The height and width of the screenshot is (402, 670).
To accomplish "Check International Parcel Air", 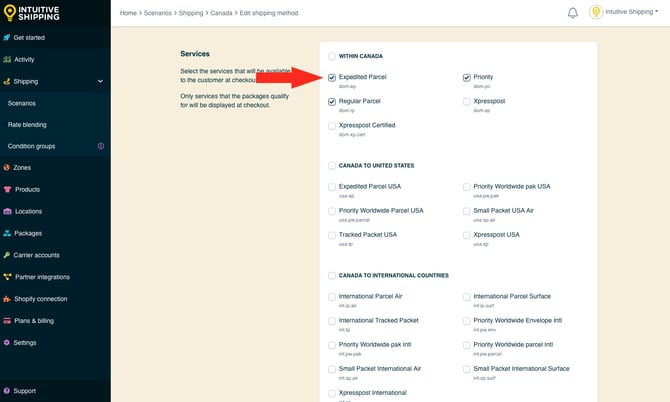I will point(332,296).
